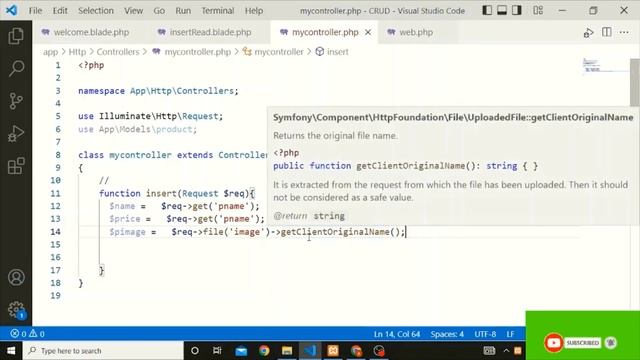Click line number 15 in gutter
Screen dimensions: 640x360
click(56, 244)
